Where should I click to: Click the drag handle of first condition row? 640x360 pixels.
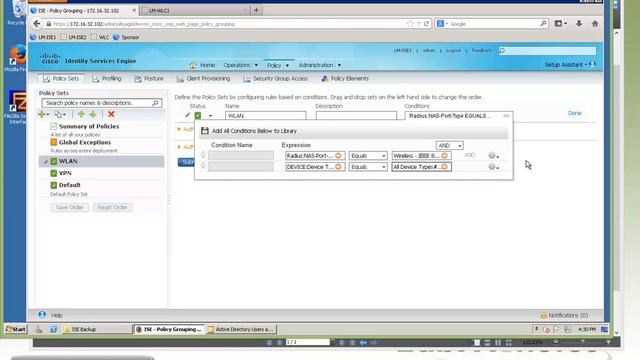click(x=203, y=155)
